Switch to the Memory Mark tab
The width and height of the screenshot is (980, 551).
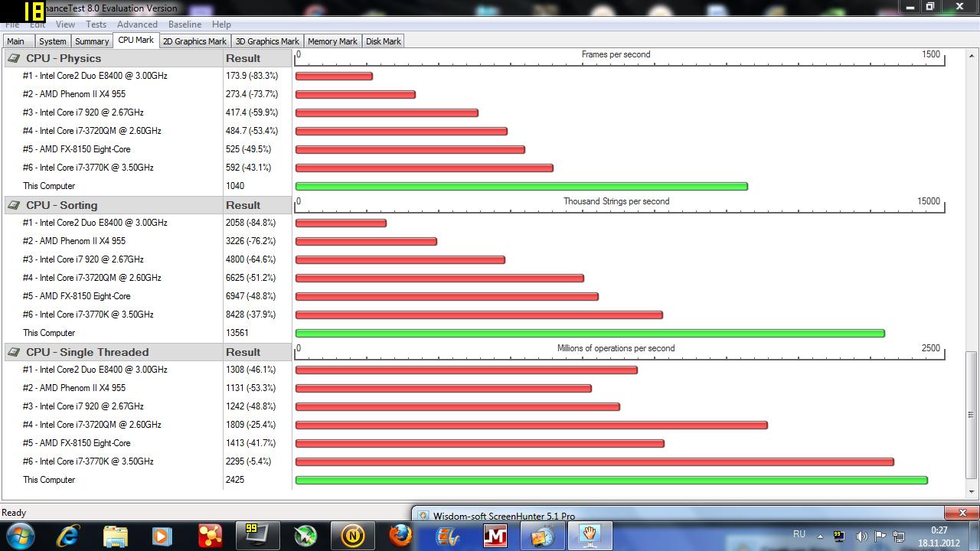click(332, 41)
